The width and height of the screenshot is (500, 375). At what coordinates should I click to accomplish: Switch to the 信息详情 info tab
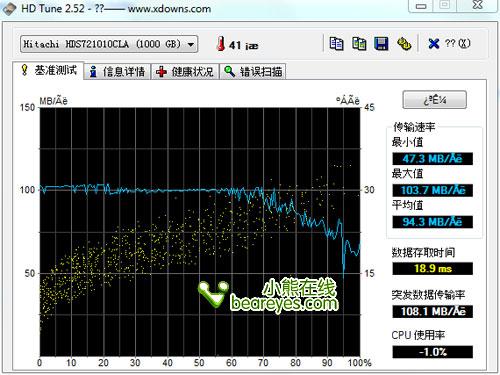coord(117,72)
